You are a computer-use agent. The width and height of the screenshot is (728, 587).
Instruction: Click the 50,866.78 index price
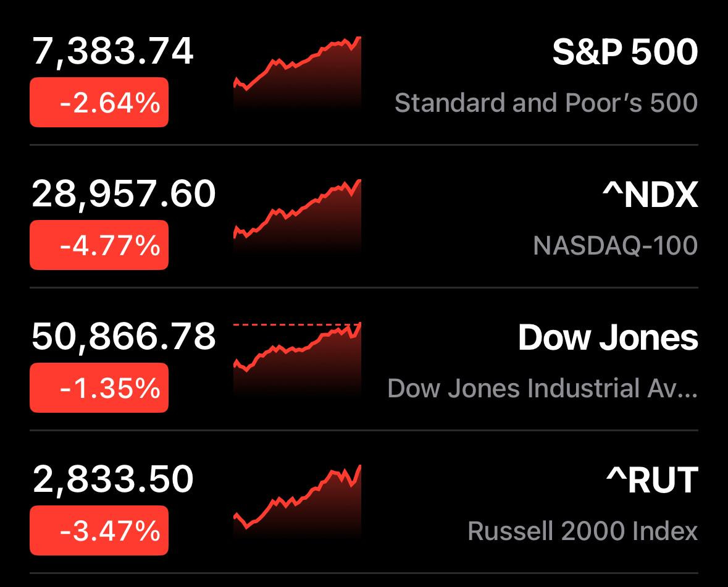click(x=124, y=337)
